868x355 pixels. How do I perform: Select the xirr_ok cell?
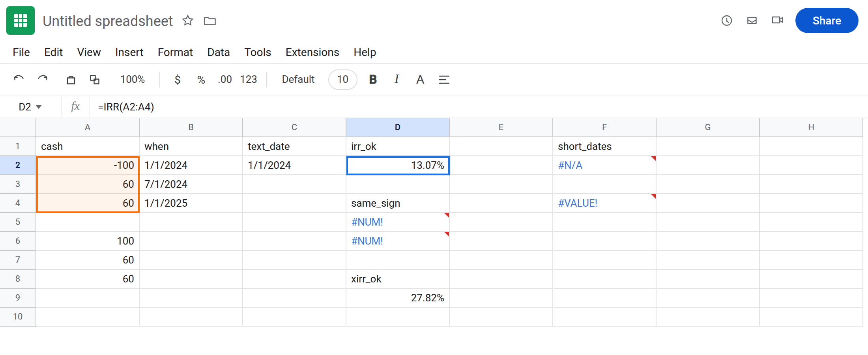[x=398, y=279]
